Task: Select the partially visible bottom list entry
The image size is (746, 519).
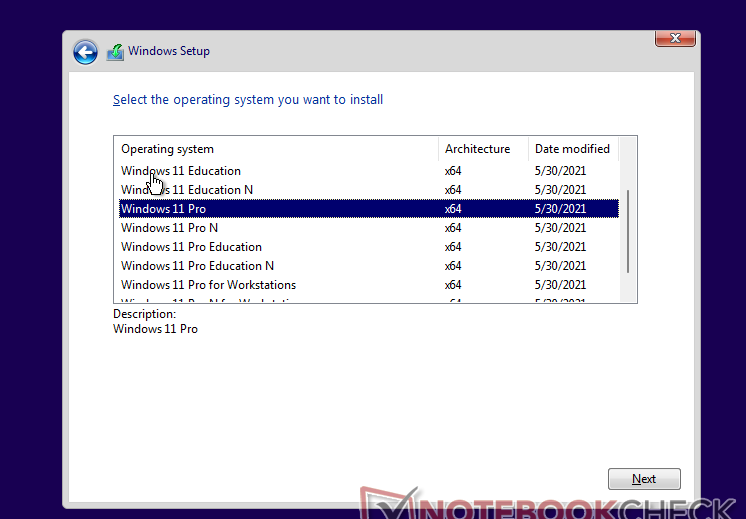Action: click(208, 300)
